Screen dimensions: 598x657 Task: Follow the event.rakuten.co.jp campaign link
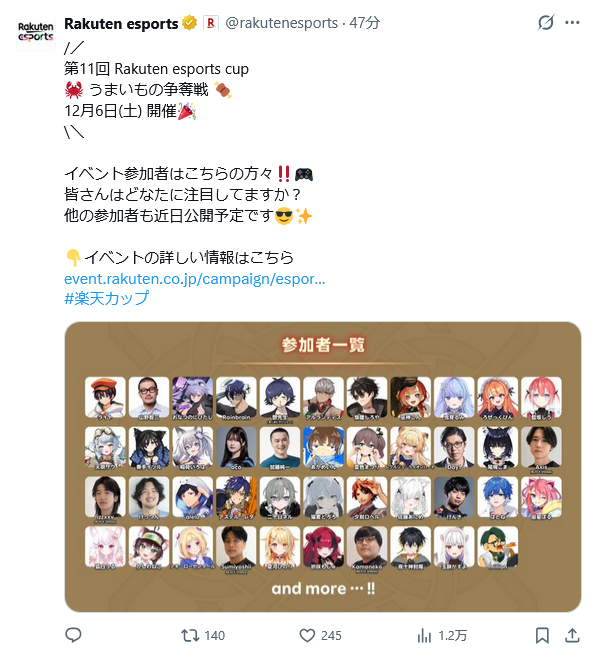pos(194,279)
